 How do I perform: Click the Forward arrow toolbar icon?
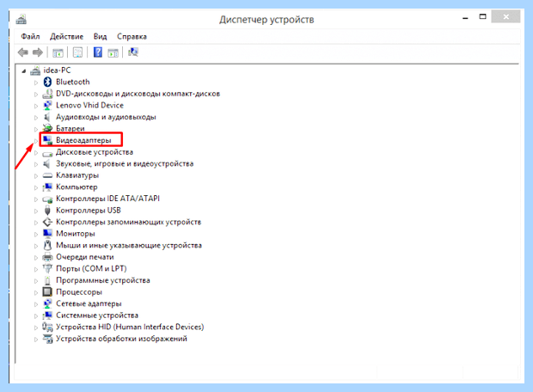[x=37, y=52]
